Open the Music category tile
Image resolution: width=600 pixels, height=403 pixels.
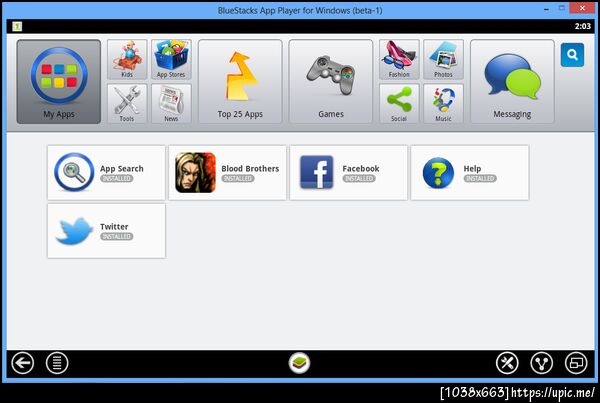(443, 104)
